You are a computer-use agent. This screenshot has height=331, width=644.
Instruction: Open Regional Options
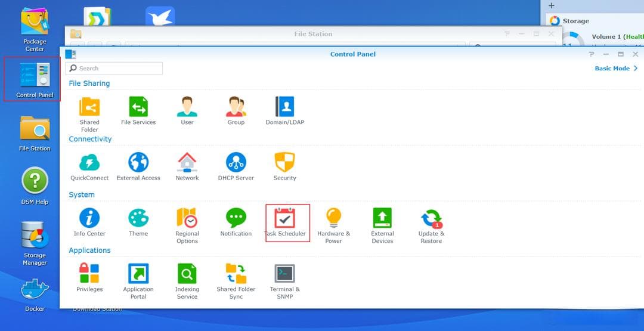(187, 225)
